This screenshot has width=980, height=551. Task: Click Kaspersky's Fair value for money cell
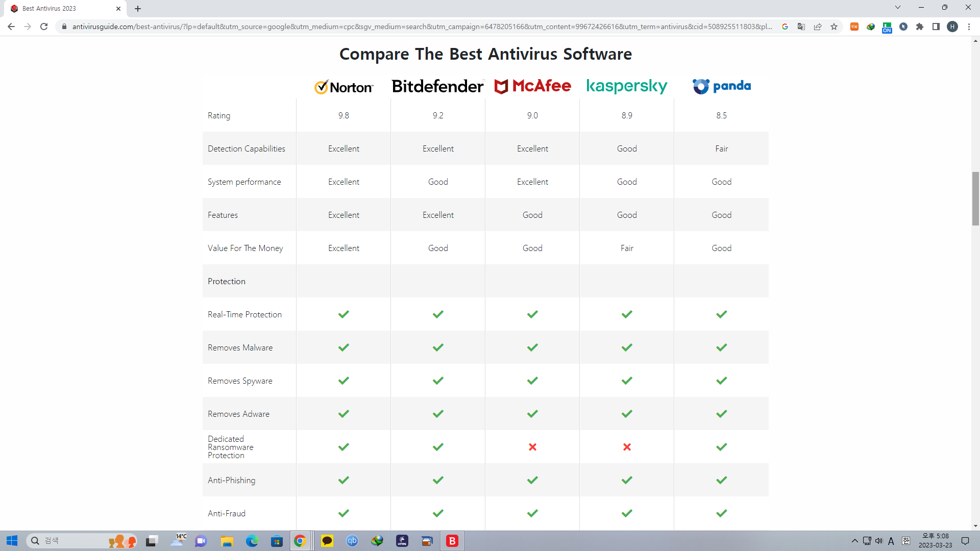(627, 248)
